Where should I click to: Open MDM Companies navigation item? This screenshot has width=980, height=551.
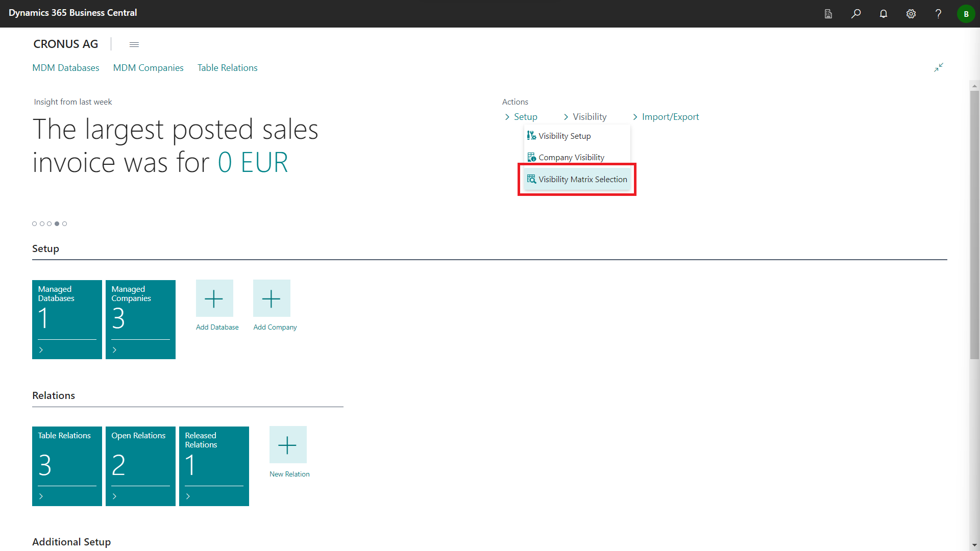pos(149,68)
